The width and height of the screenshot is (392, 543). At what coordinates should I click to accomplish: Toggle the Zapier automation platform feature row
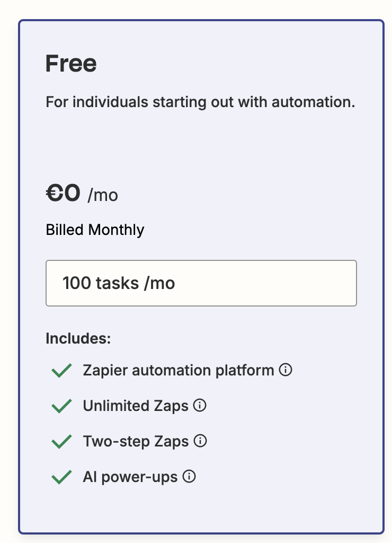[x=180, y=370]
